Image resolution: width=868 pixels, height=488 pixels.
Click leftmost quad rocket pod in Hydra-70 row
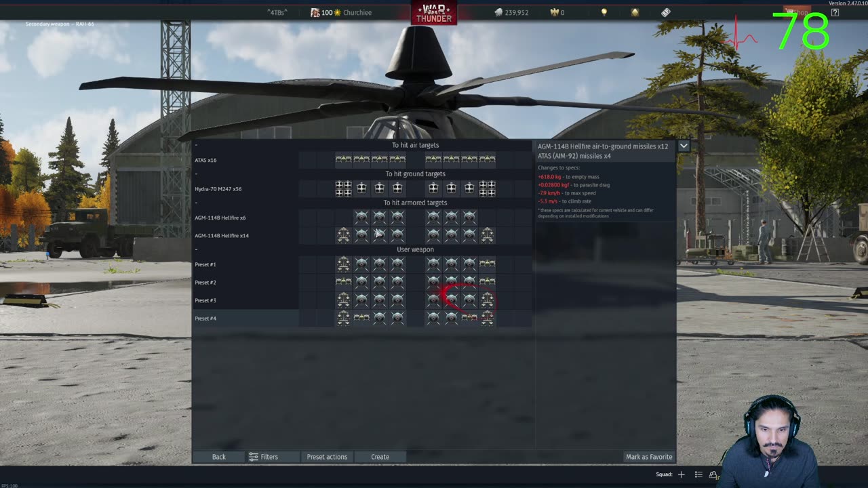(343, 189)
